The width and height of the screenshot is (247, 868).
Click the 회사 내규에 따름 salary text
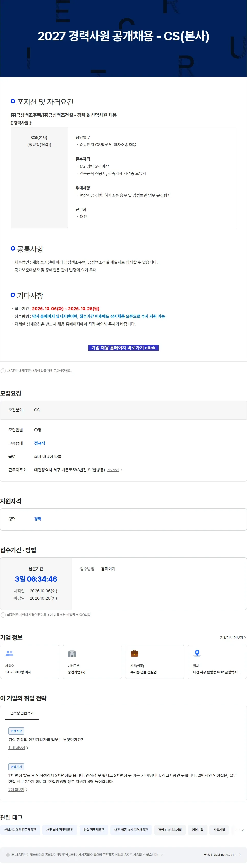[x=48, y=456]
